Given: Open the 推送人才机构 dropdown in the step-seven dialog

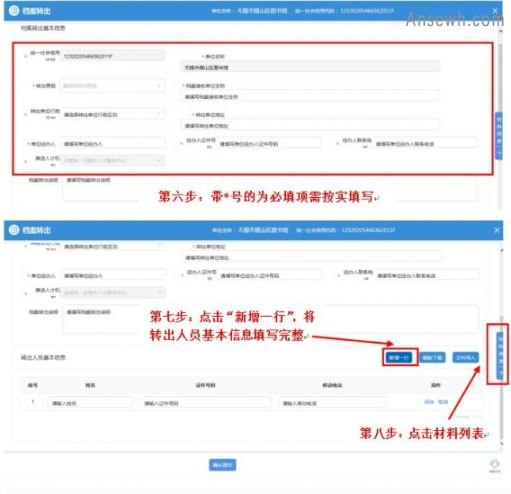Looking at the screenshot, I should pyautogui.click(x=113, y=292).
